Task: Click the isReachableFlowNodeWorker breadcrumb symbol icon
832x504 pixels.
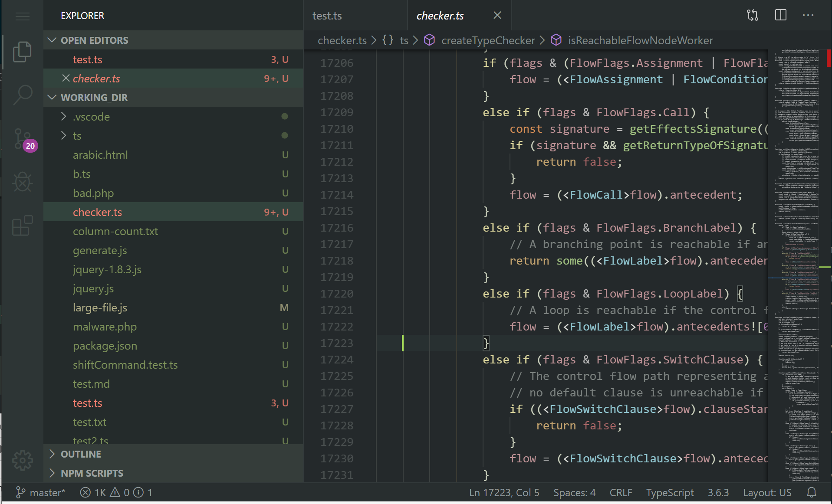Action: (556, 40)
